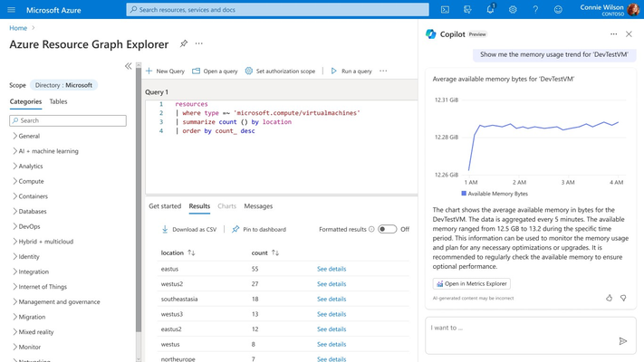Click the Formatted results info icon
The width and height of the screenshot is (644, 362).
point(371,230)
